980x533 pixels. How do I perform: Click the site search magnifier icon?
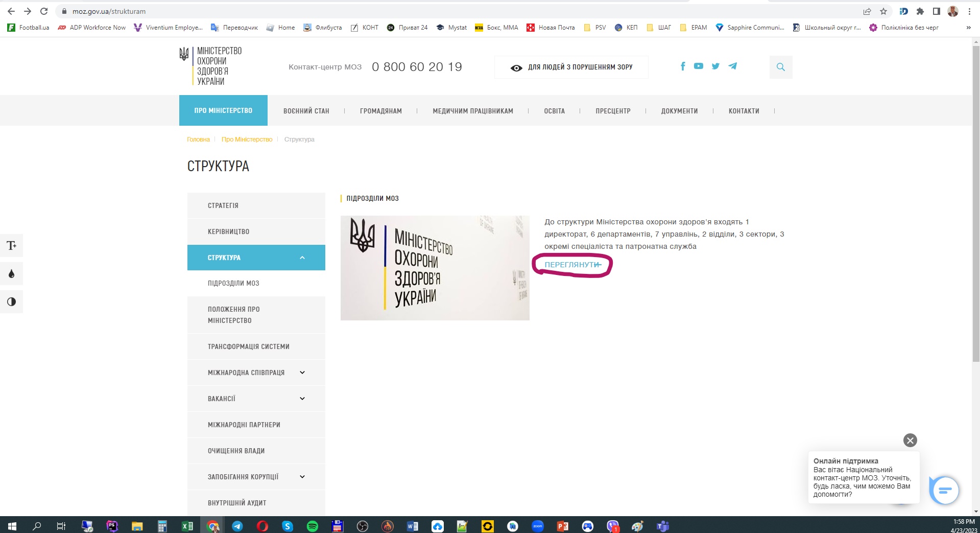click(x=780, y=67)
